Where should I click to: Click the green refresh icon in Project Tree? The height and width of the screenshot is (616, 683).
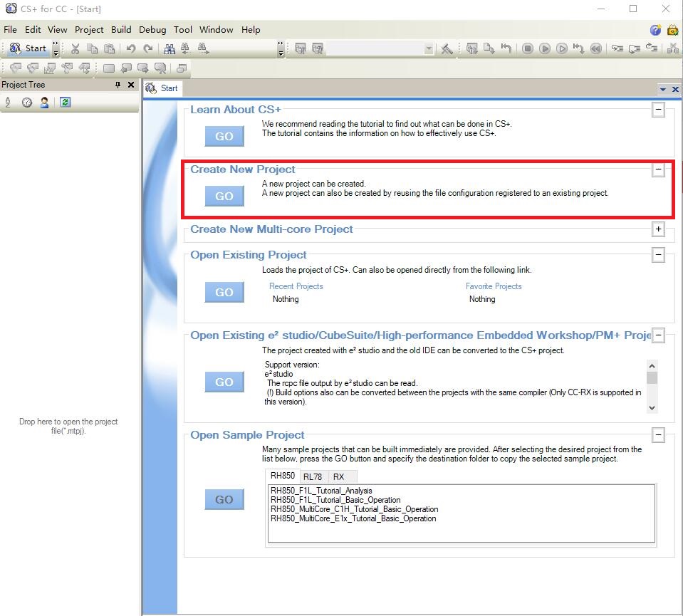(66, 103)
